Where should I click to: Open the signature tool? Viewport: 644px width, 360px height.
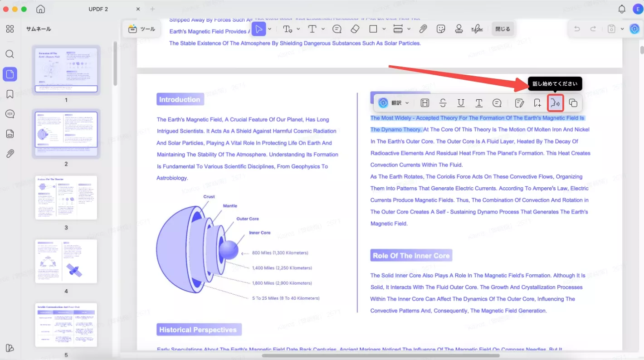pos(477,29)
